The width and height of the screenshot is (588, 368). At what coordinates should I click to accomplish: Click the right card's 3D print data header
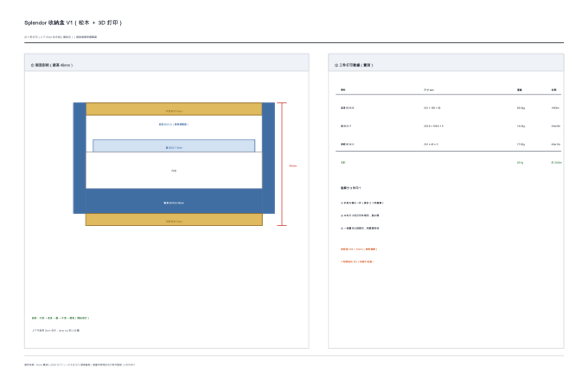(x=354, y=65)
